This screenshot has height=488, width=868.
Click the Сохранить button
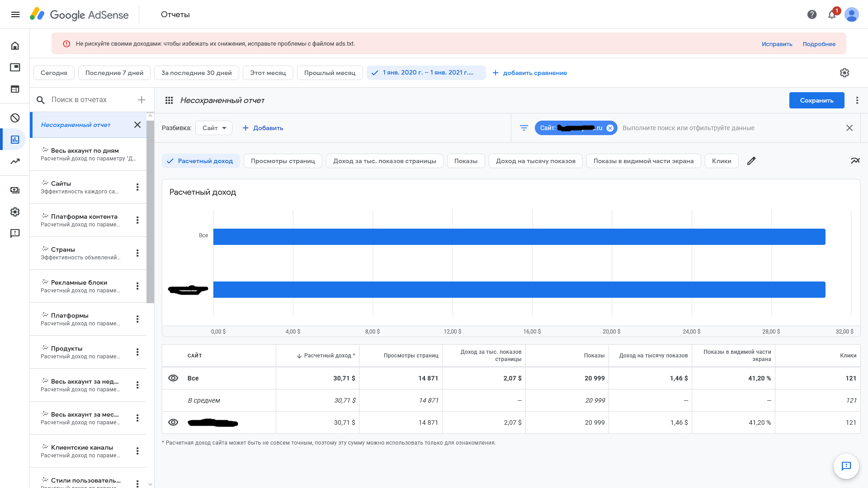click(816, 100)
